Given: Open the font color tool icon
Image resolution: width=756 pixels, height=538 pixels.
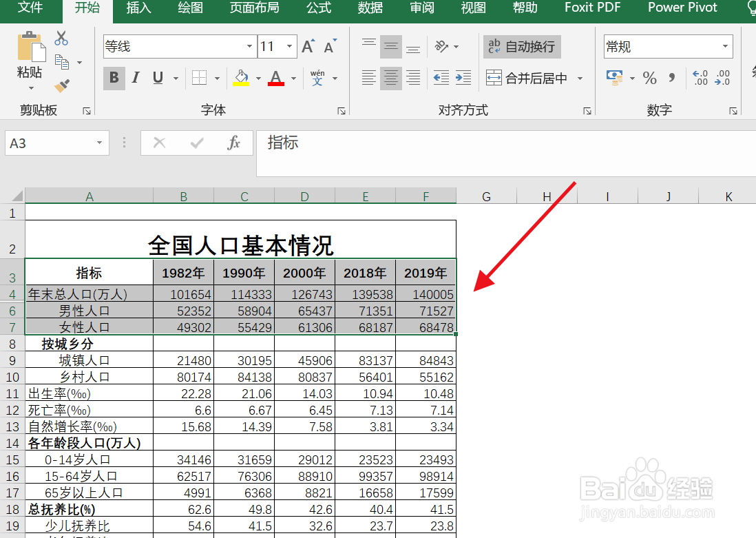Looking at the screenshot, I should (275, 78).
